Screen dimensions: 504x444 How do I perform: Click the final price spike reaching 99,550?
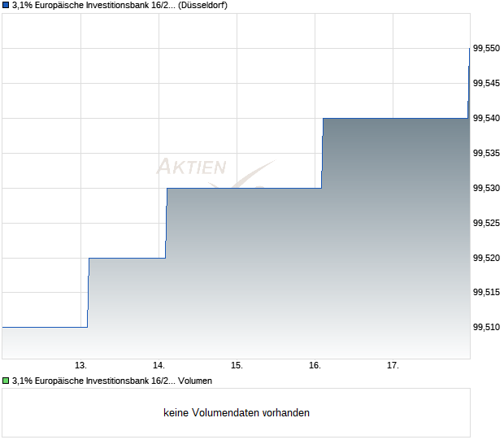click(469, 83)
